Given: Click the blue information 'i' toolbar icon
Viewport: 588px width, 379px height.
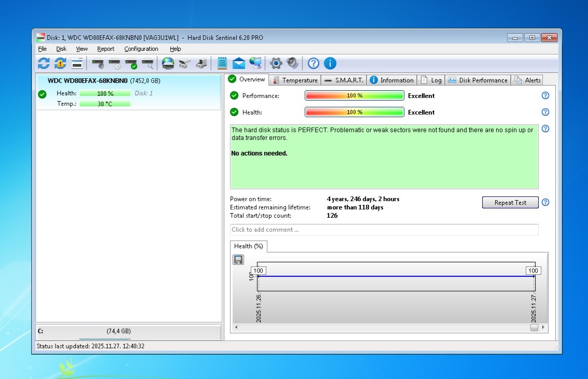Looking at the screenshot, I should (330, 63).
